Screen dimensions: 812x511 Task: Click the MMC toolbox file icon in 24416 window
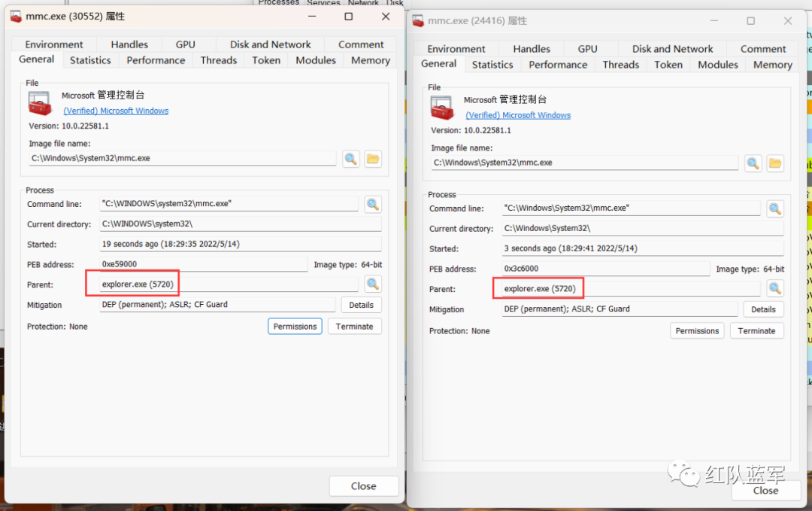442,108
